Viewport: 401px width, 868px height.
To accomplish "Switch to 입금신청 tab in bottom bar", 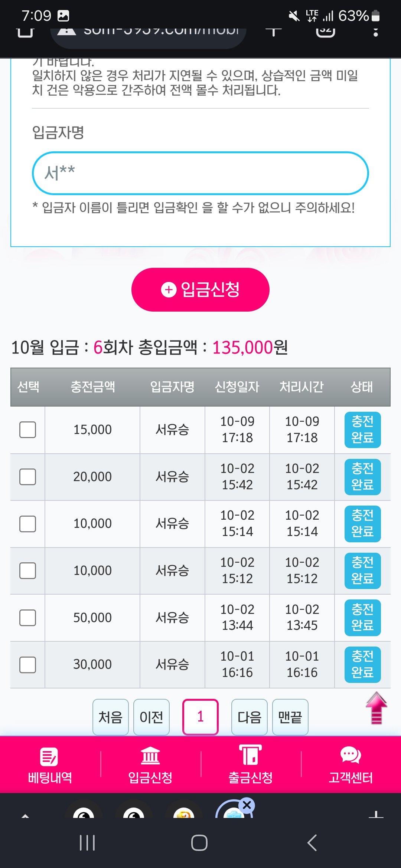I will tap(150, 765).
